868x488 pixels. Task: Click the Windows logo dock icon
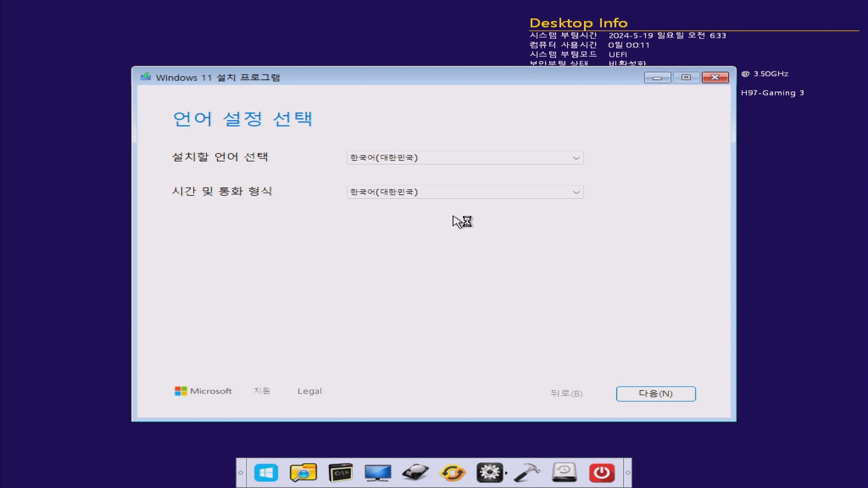coord(266,473)
